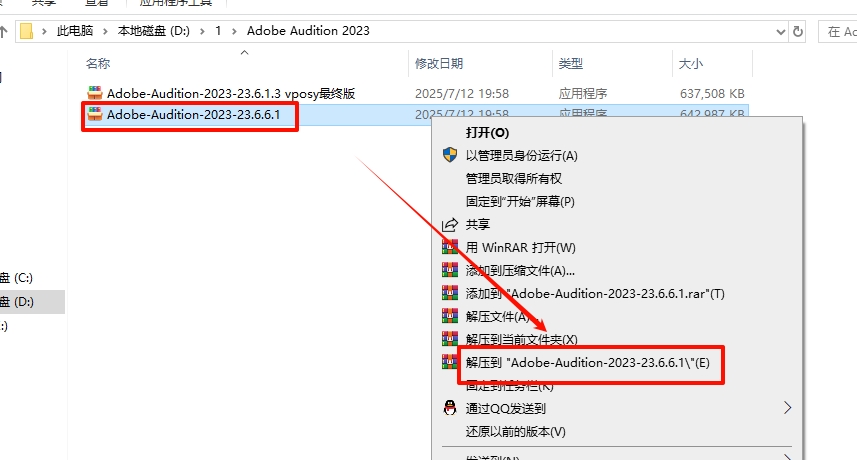The height and width of the screenshot is (460, 857).
Task: Click the folder icon in address bar
Action: coord(26,31)
